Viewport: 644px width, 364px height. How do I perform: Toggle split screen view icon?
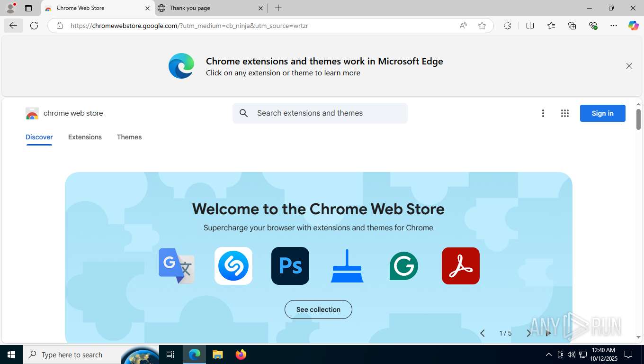(530, 26)
